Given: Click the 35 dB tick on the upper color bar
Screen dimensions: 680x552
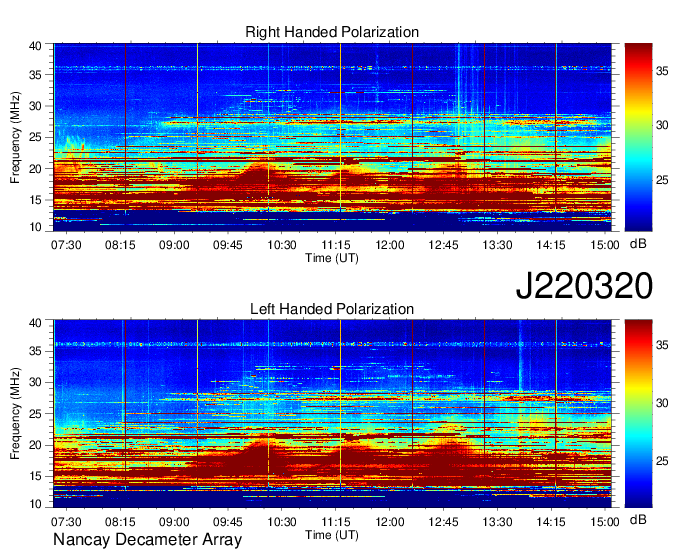Looking at the screenshot, I should (662, 71).
